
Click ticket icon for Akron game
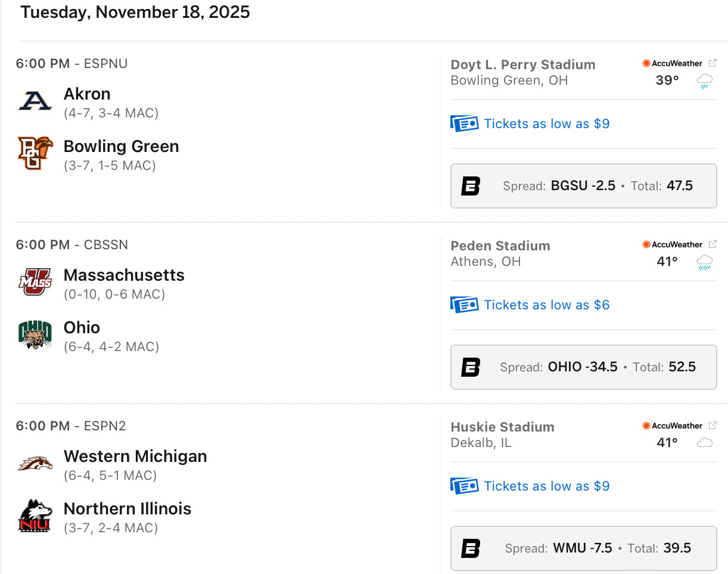click(465, 123)
